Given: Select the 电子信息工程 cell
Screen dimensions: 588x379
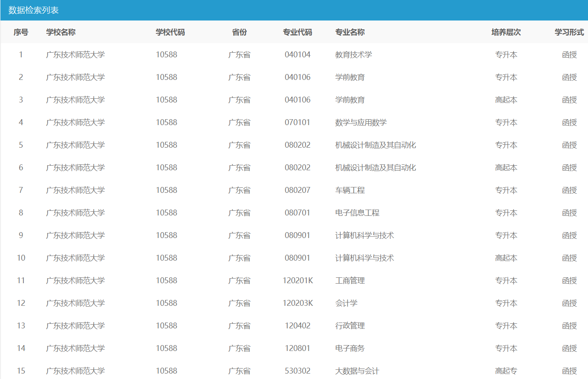Looking at the screenshot, I should pyautogui.click(x=357, y=213).
